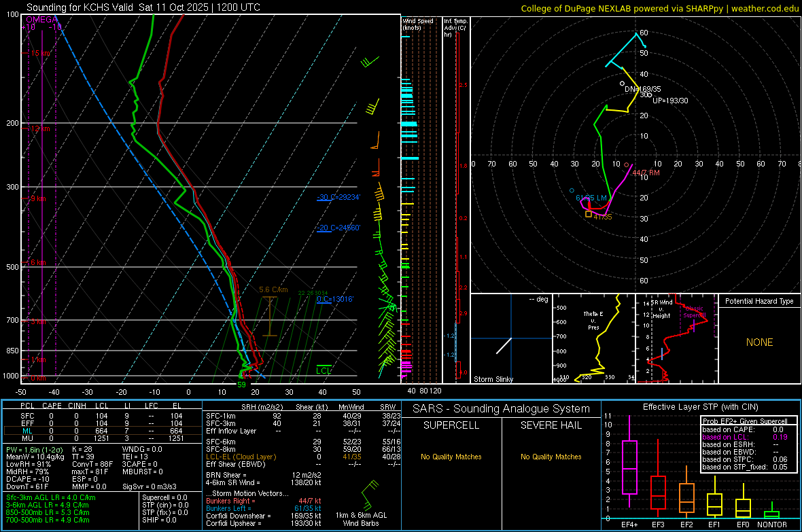Click the green LCL label on skew-T
The image size is (802, 532).
(324, 370)
